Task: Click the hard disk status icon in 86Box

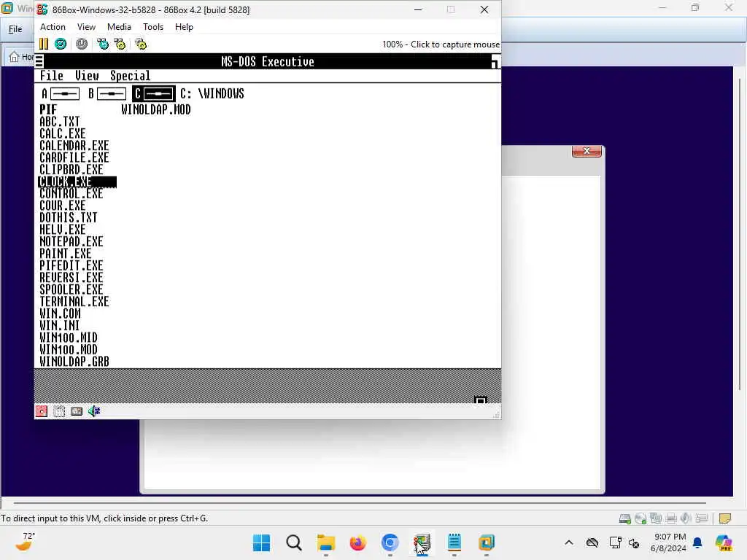Action: (x=76, y=411)
